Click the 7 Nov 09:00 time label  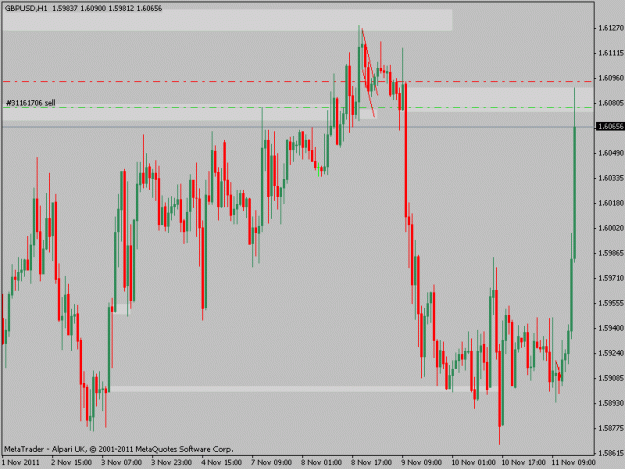271,463
